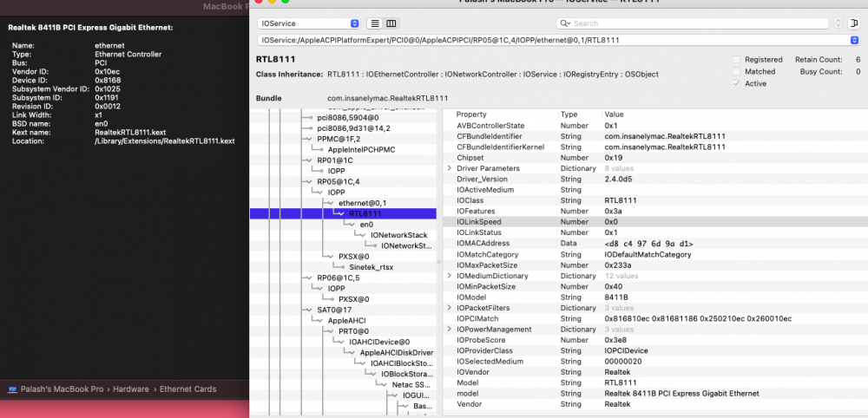Select the IOProbeScore property row
This screenshot has height=418, width=868.
[x=655, y=340]
